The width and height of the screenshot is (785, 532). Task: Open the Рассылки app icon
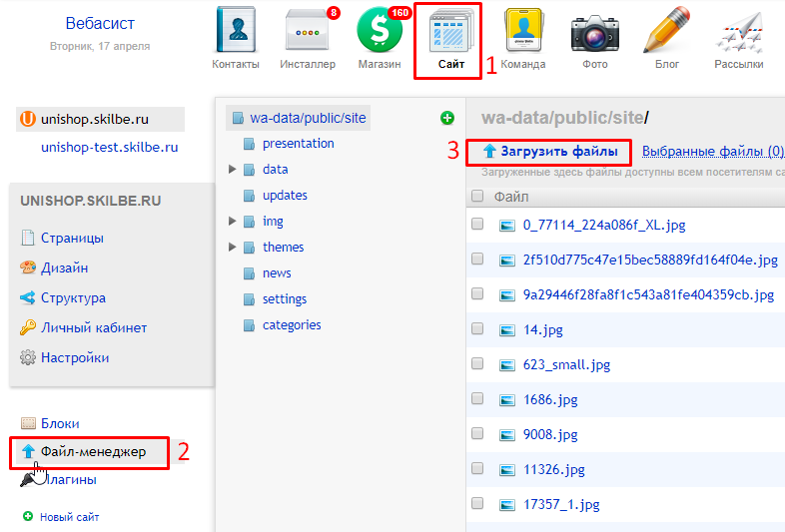point(738,33)
